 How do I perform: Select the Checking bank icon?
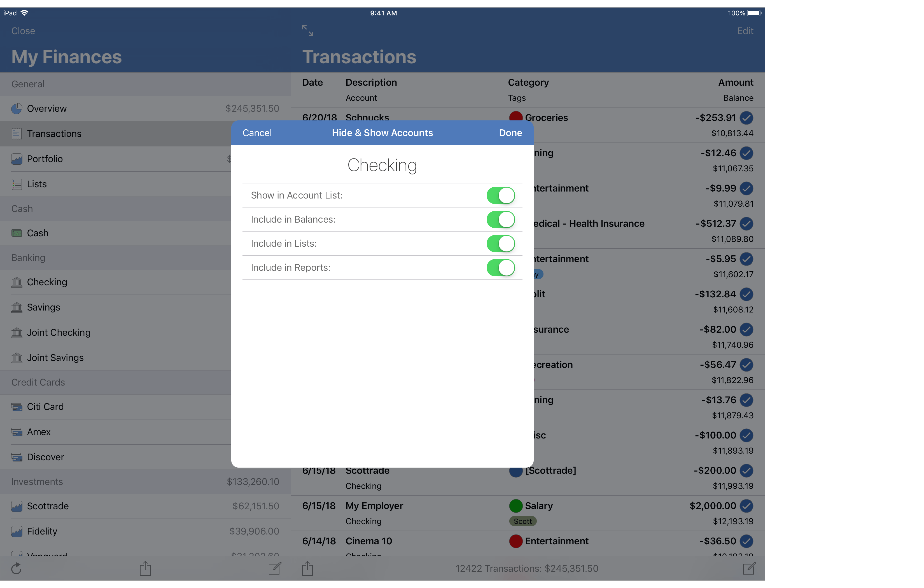click(x=17, y=282)
